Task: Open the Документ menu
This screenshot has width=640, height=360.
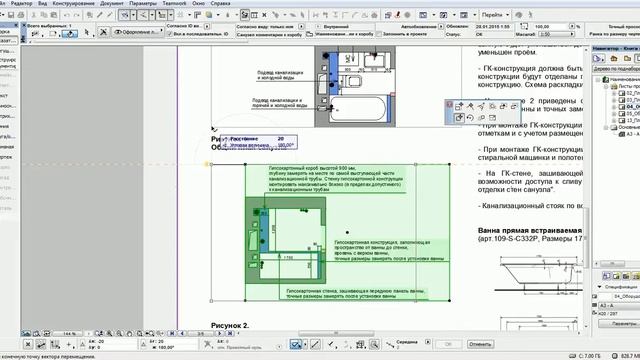Action: point(111,3)
